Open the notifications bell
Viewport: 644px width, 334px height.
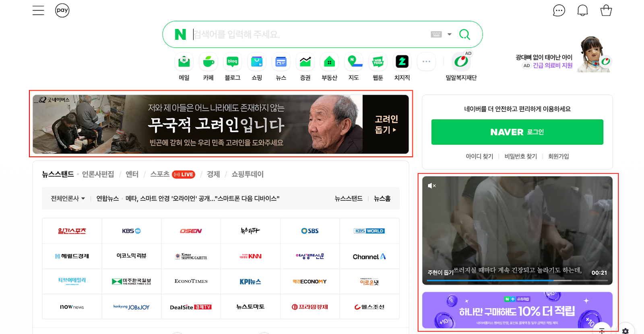[x=582, y=10]
